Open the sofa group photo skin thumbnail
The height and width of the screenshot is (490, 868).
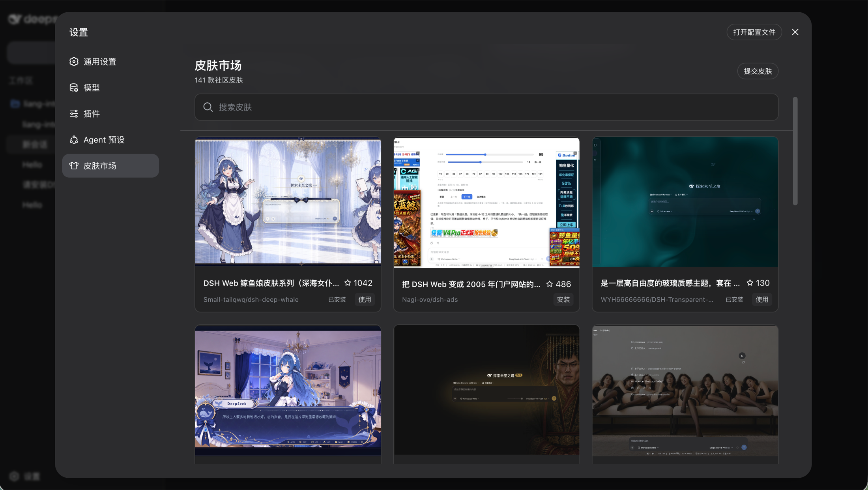[x=685, y=391]
